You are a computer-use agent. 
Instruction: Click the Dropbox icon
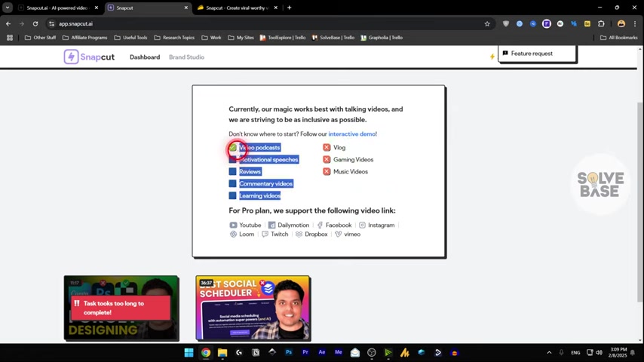pyautogui.click(x=299, y=235)
